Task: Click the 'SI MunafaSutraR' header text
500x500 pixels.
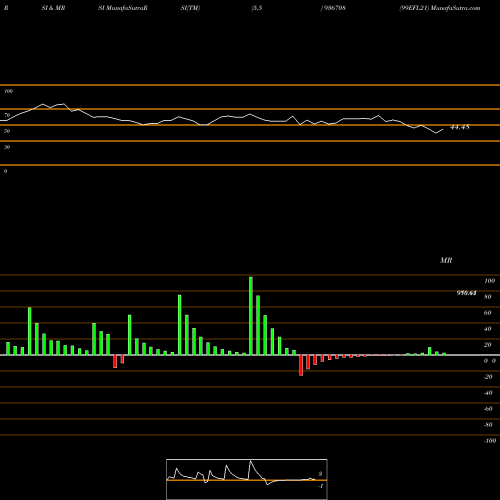Action: [123, 8]
